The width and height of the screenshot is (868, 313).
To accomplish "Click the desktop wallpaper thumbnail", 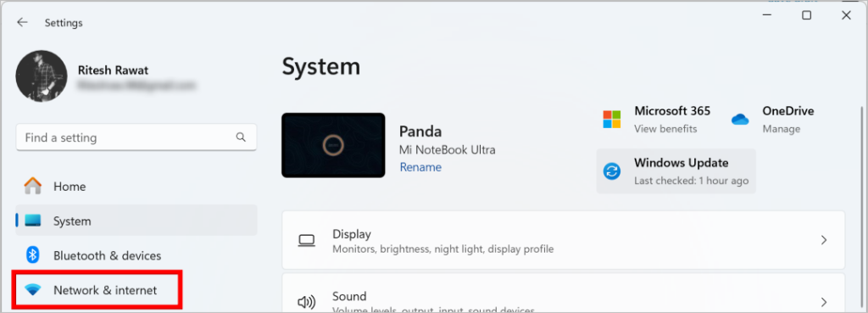I will tap(333, 145).
